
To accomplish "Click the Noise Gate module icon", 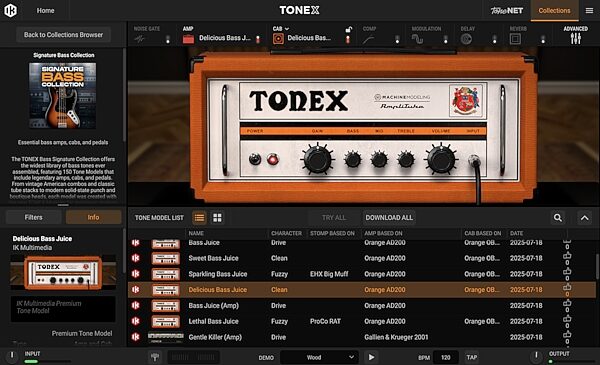I will pyautogui.click(x=140, y=39).
